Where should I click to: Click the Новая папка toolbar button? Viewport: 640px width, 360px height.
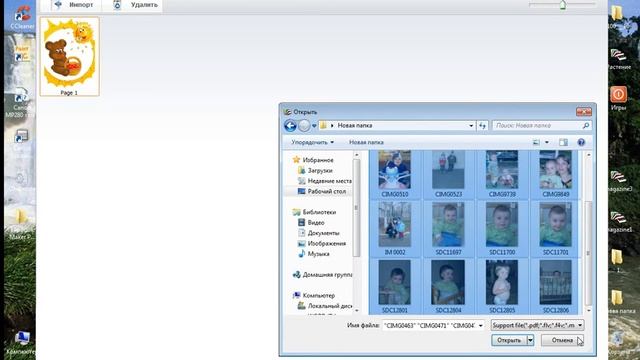(x=366, y=142)
